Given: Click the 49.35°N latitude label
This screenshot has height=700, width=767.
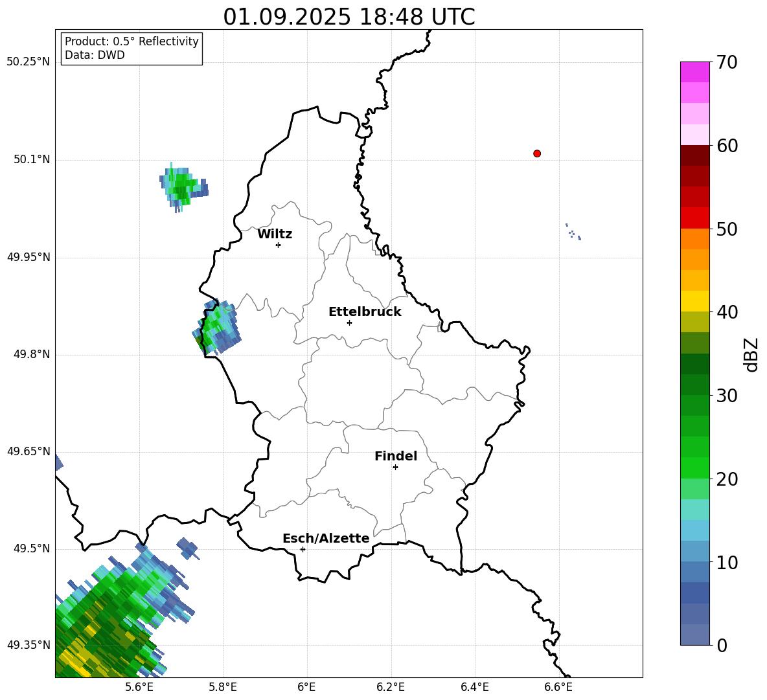Looking at the screenshot, I should tap(29, 645).
